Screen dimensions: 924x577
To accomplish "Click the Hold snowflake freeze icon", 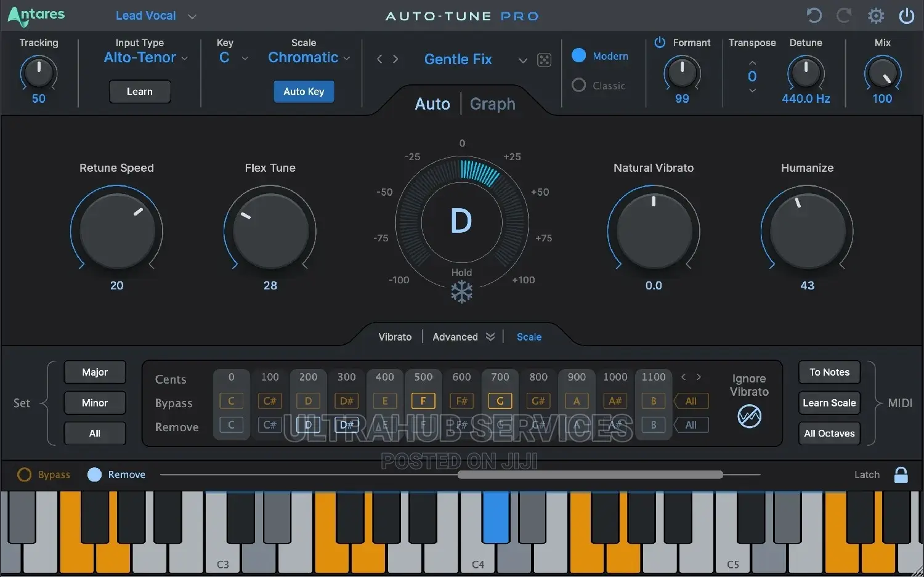I will (x=461, y=292).
